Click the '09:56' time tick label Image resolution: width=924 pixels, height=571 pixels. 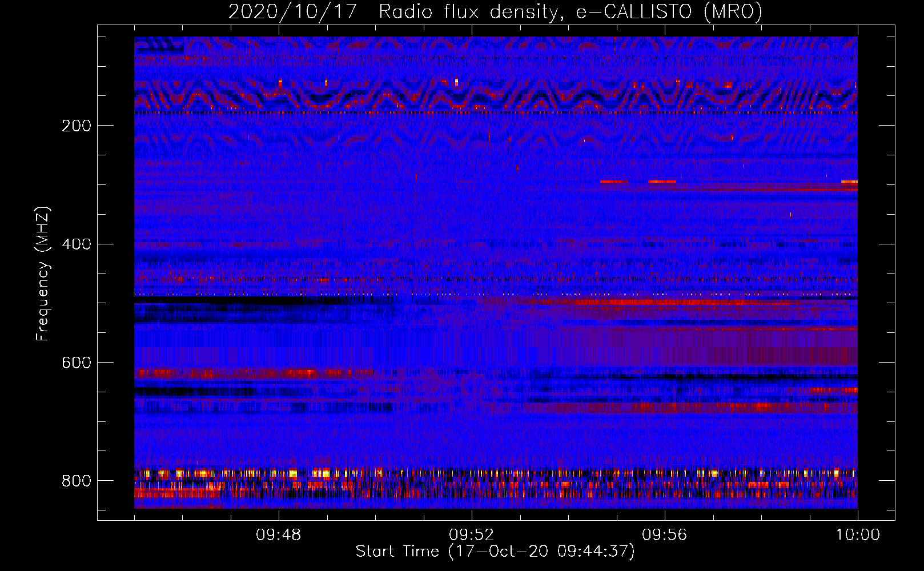click(664, 535)
